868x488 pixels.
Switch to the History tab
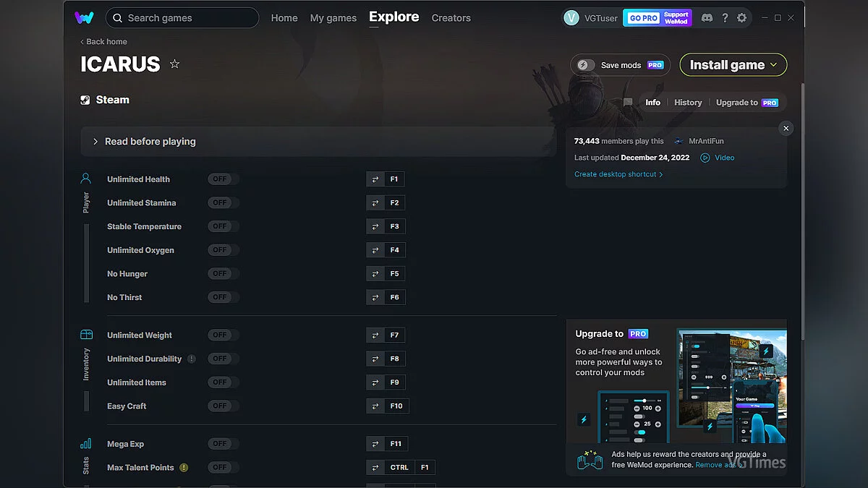pos(688,103)
